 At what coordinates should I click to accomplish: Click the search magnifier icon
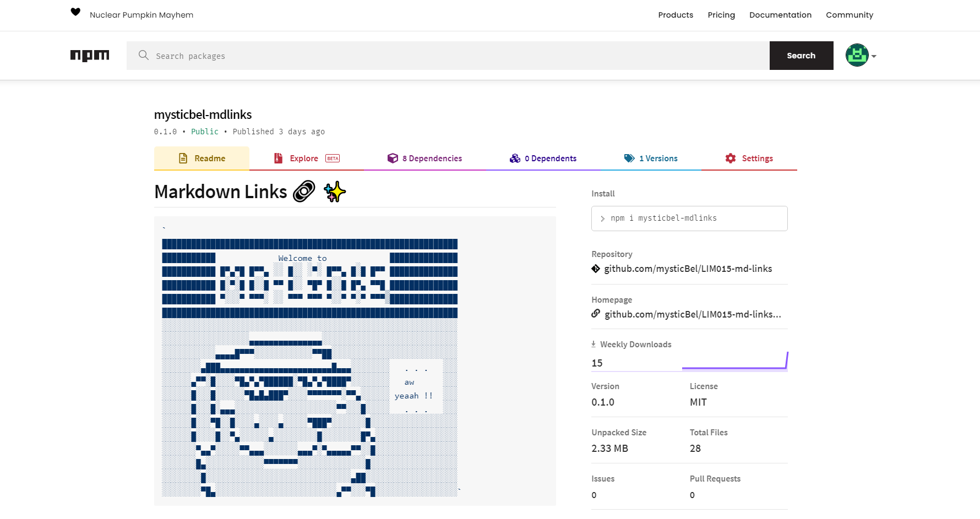pos(144,55)
